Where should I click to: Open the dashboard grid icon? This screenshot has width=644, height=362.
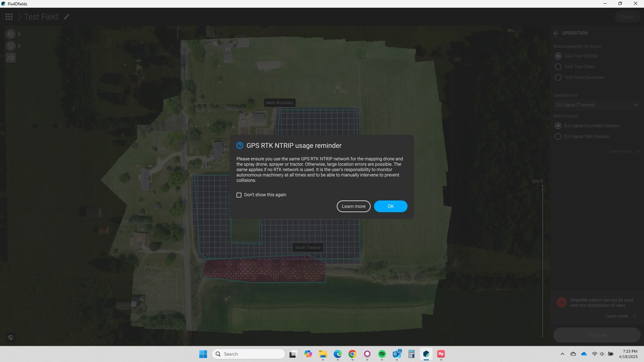click(x=9, y=17)
